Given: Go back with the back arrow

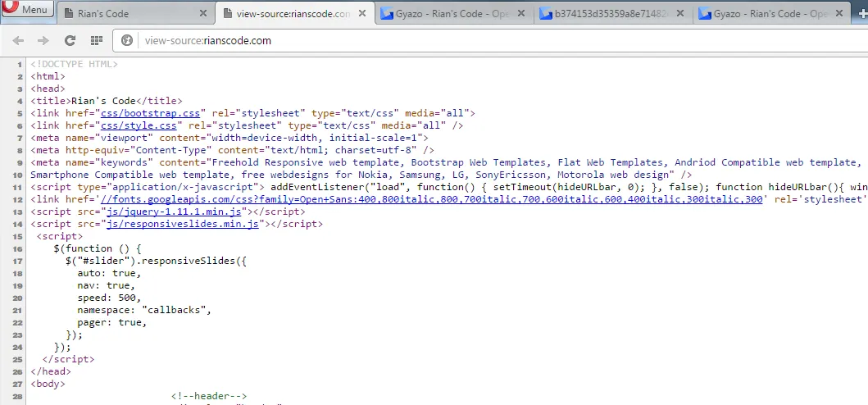Looking at the screenshot, I should pyautogui.click(x=18, y=40).
